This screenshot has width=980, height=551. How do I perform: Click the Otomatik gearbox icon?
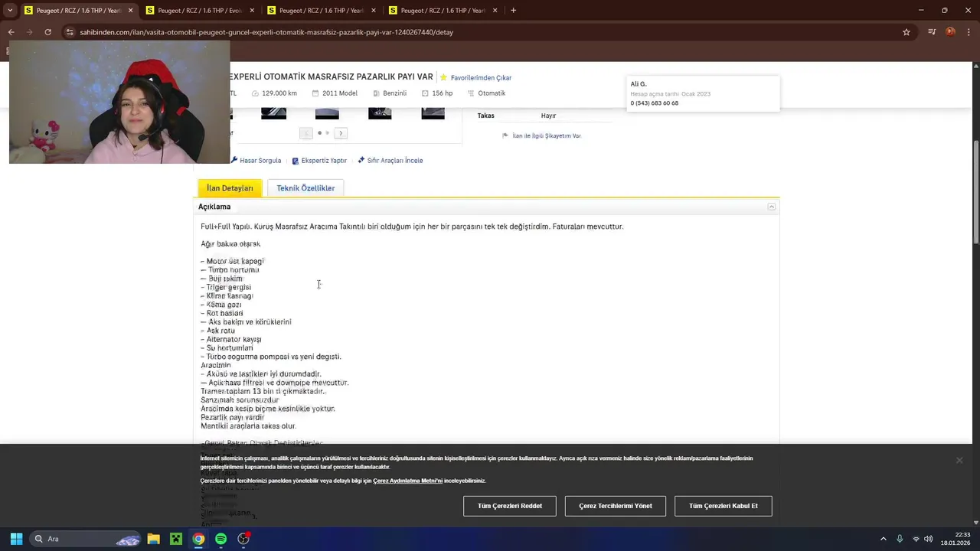(x=471, y=93)
